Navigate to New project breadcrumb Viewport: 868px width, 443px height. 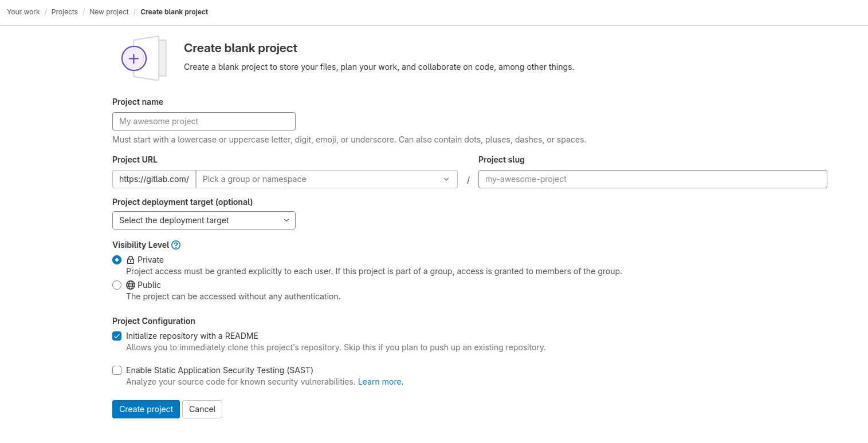click(109, 11)
